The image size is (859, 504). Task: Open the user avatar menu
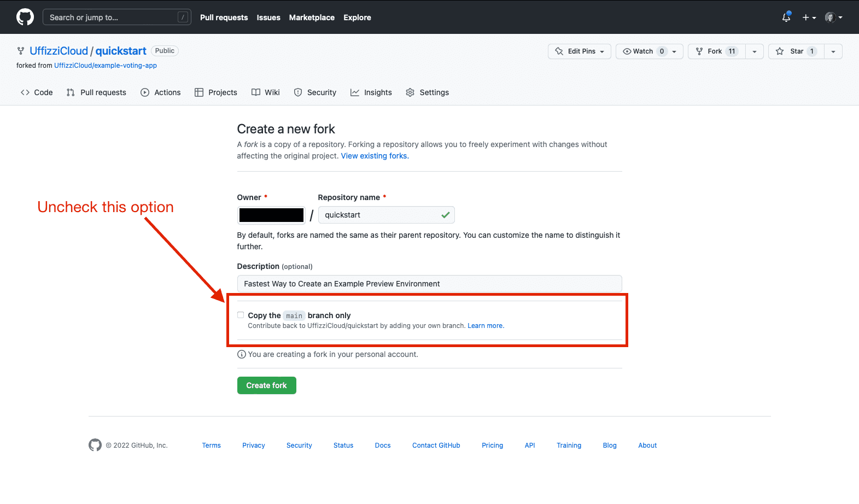(834, 17)
